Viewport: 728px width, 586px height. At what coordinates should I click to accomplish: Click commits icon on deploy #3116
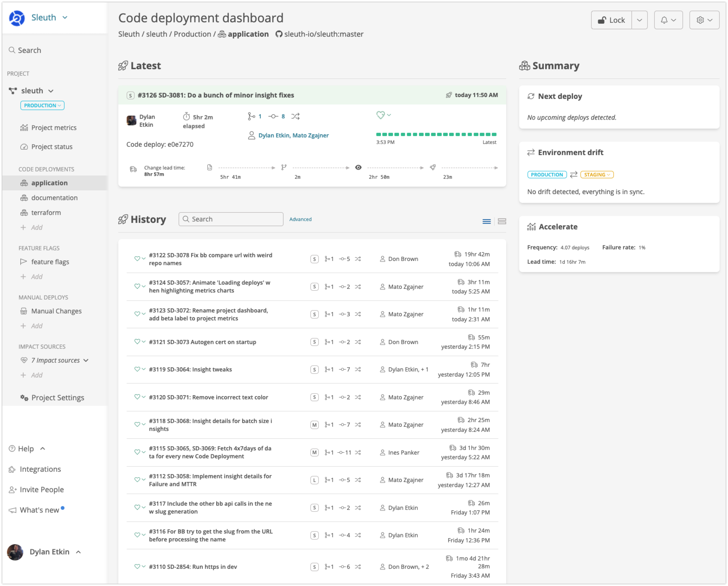[x=342, y=536]
